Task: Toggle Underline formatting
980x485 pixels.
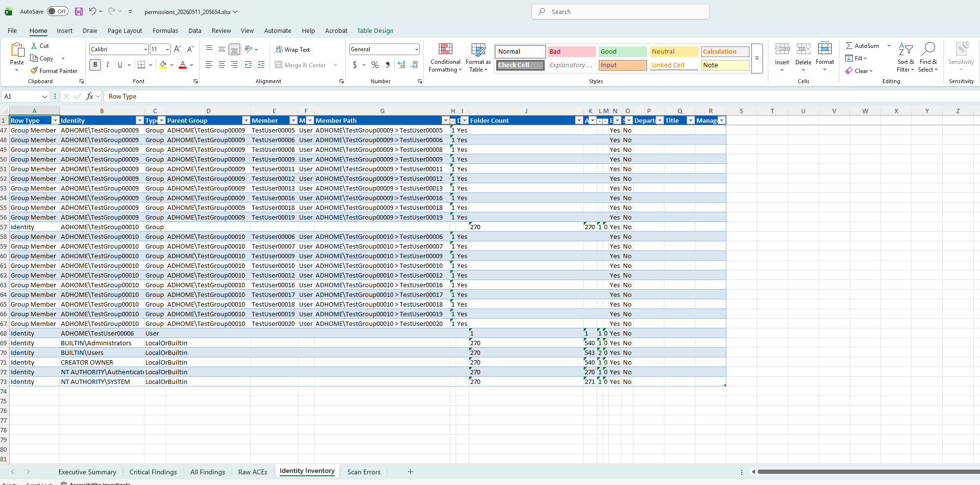Action: [x=120, y=65]
